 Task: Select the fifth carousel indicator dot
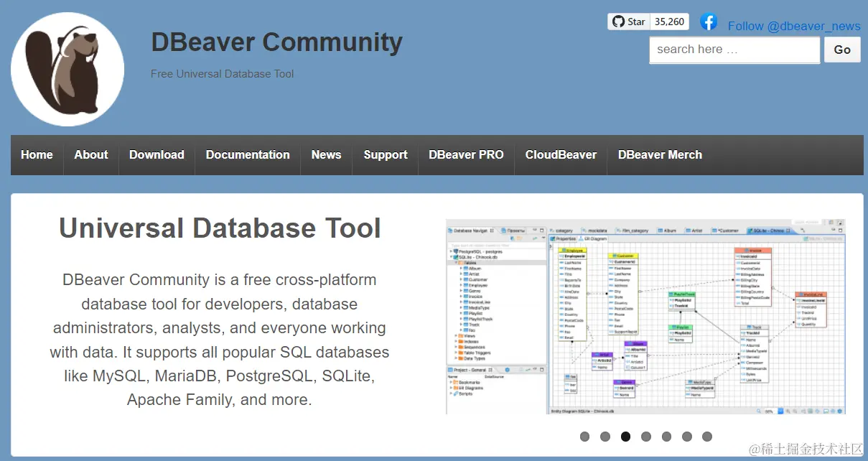666,437
